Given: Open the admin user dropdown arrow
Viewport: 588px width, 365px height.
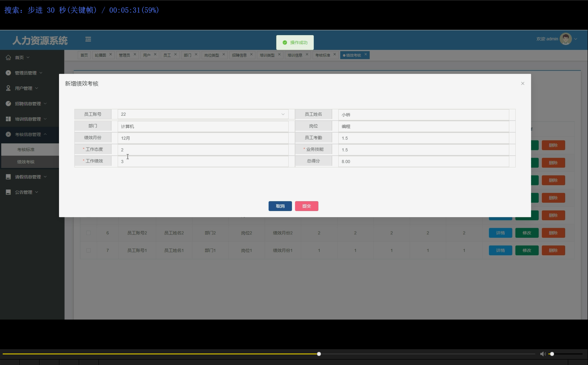Looking at the screenshot, I should click(x=576, y=39).
